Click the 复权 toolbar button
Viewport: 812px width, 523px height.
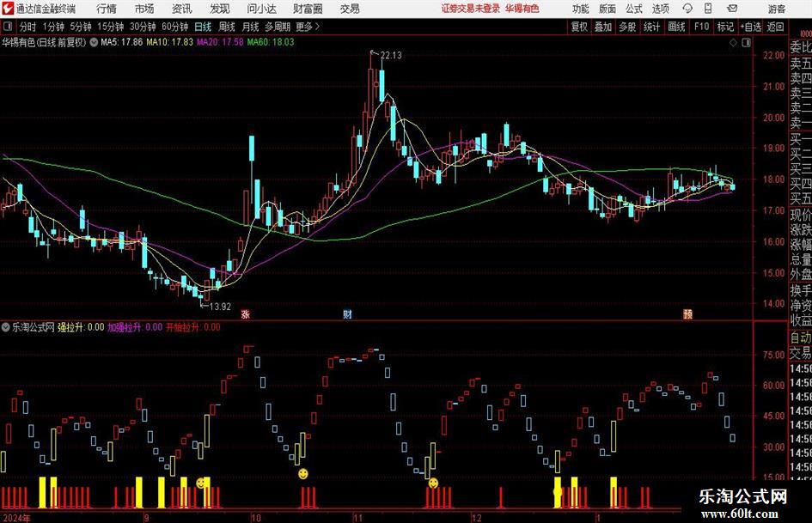pyautogui.click(x=579, y=27)
